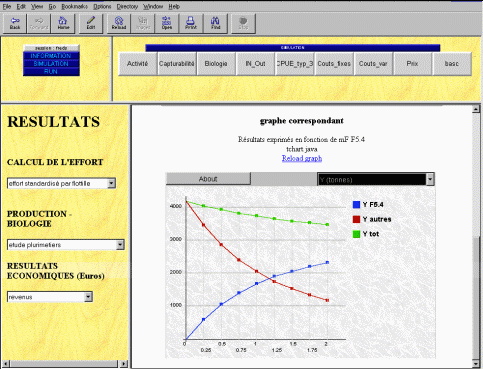Click the Reload graph link
This screenshot has width=483, height=369.
point(302,158)
